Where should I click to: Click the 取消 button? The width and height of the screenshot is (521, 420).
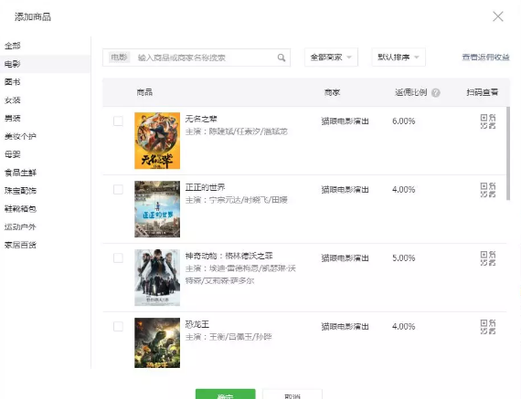pyautogui.click(x=292, y=394)
